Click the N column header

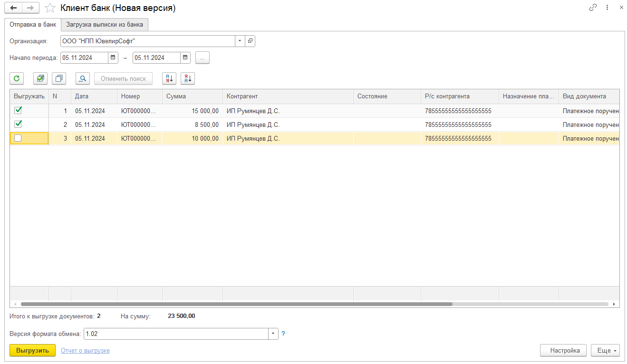tap(60, 96)
